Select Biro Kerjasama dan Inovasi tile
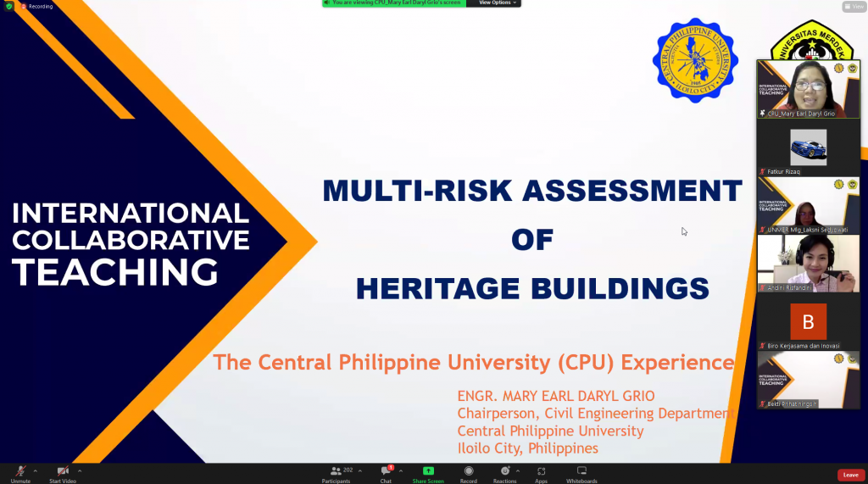The height and width of the screenshot is (484, 868). click(808, 322)
